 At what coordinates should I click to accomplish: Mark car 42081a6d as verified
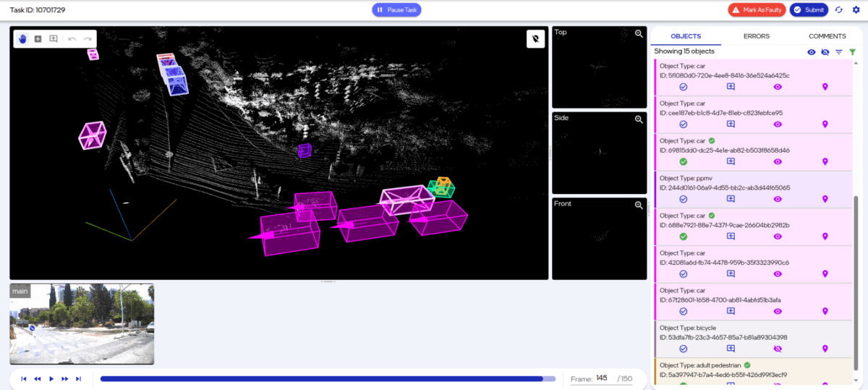[x=684, y=274]
